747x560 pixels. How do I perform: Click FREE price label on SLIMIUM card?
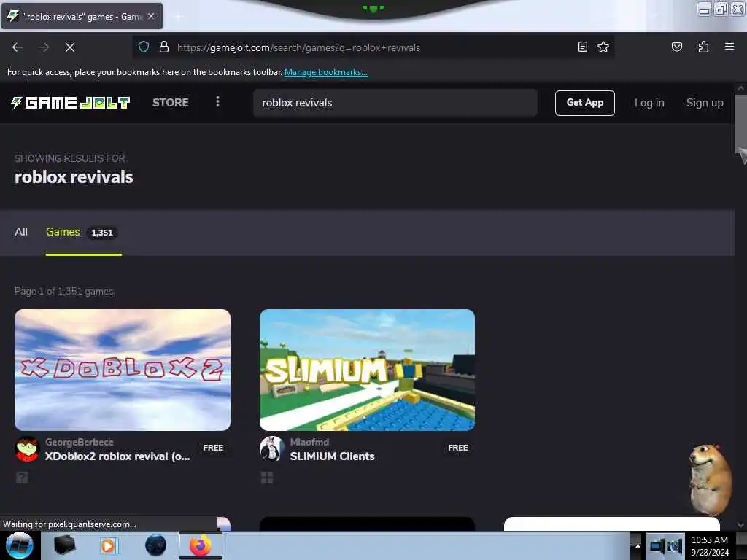click(x=458, y=448)
